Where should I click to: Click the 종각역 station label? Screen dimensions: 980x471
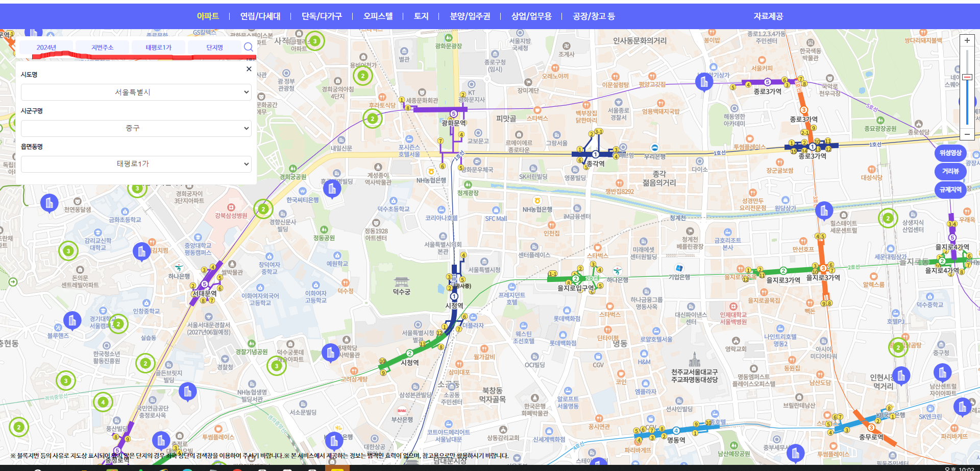pyautogui.click(x=595, y=164)
